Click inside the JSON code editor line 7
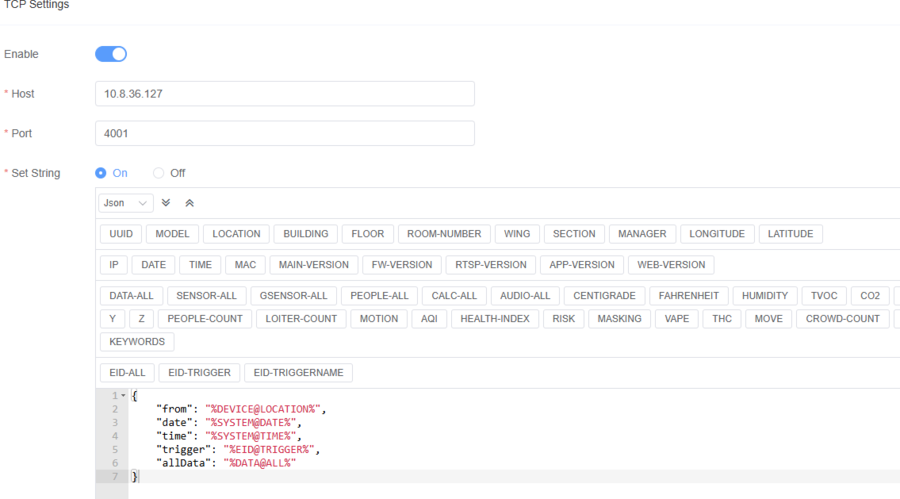Image resolution: width=900 pixels, height=499 pixels. 400,477
